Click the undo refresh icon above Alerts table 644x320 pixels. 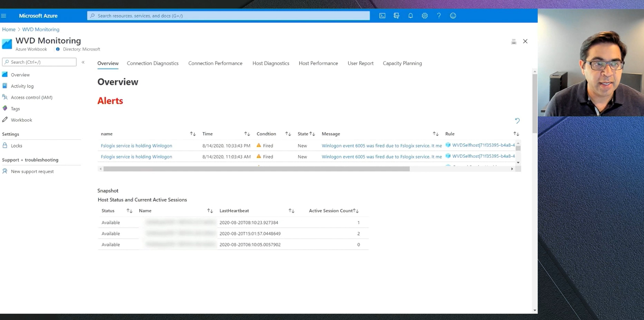point(517,121)
